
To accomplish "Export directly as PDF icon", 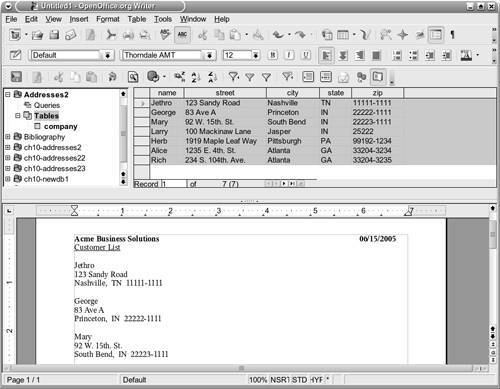I will [111, 35].
